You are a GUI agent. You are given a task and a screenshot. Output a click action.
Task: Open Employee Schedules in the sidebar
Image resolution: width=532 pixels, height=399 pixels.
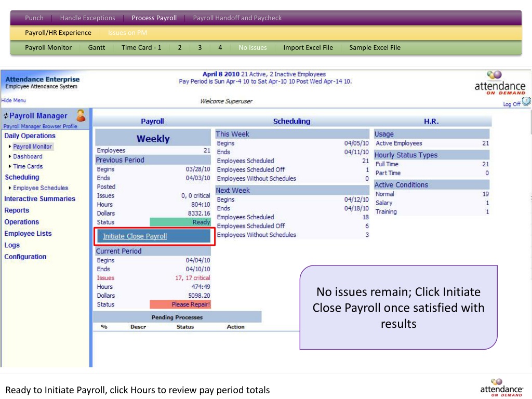pyautogui.click(x=41, y=188)
